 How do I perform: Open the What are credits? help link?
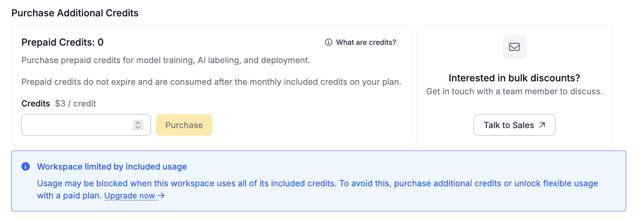pyautogui.click(x=366, y=42)
